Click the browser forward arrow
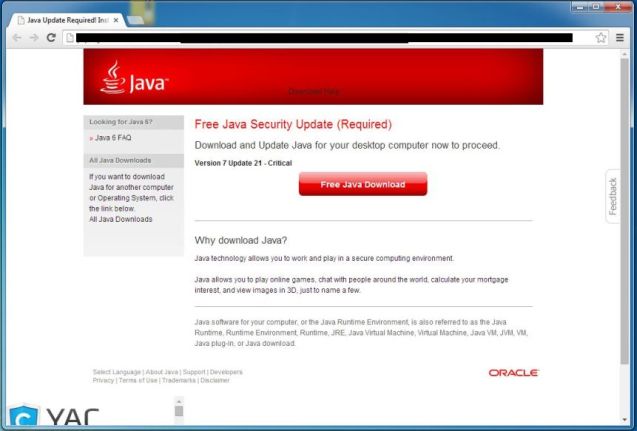This screenshot has height=431, width=637. pos(34,38)
